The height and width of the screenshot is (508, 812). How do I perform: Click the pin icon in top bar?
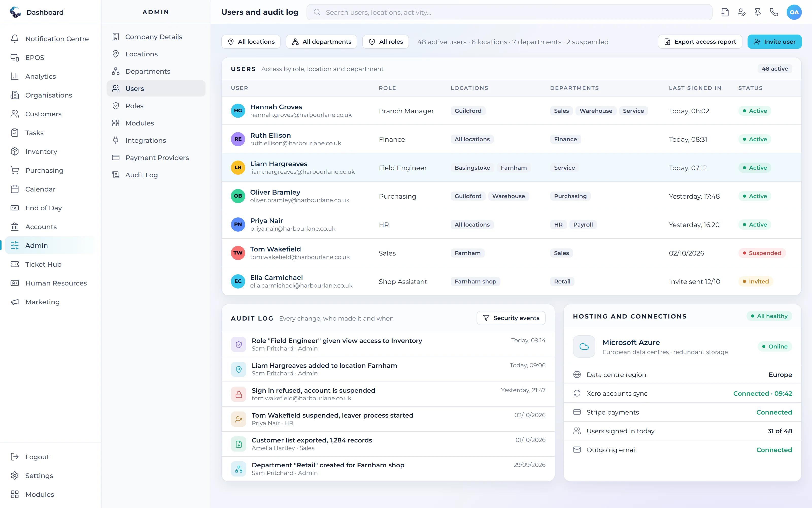coord(758,12)
